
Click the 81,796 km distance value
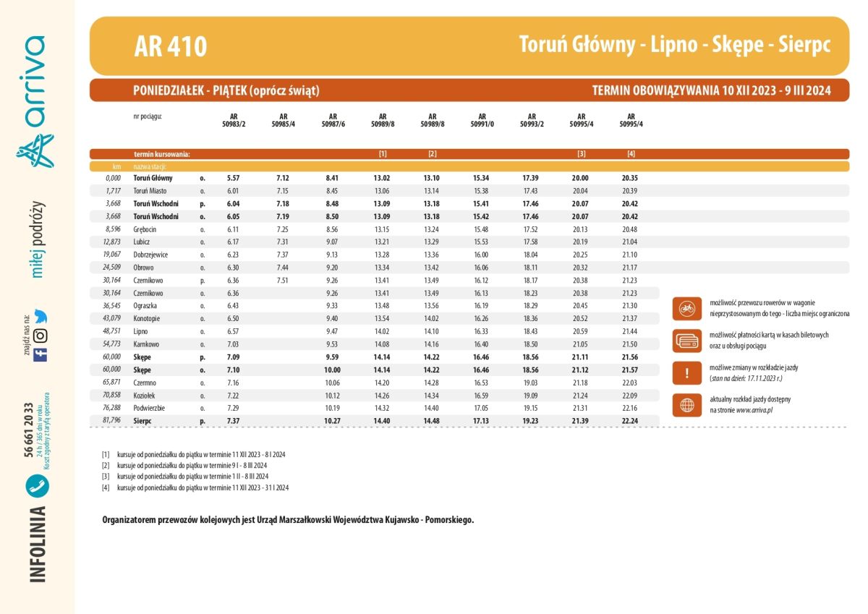tap(111, 421)
